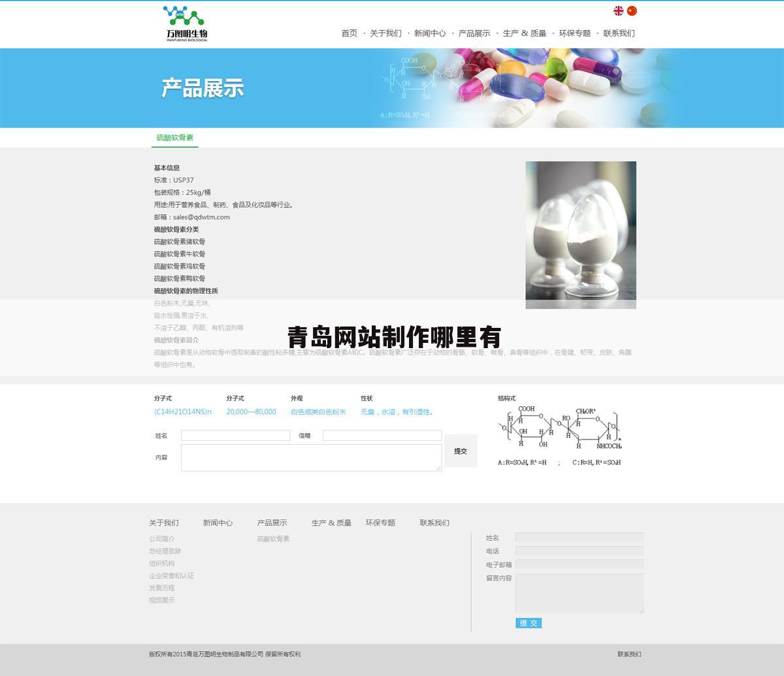
Task: Open the 新闻中心 navigation menu
Action: click(429, 33)
